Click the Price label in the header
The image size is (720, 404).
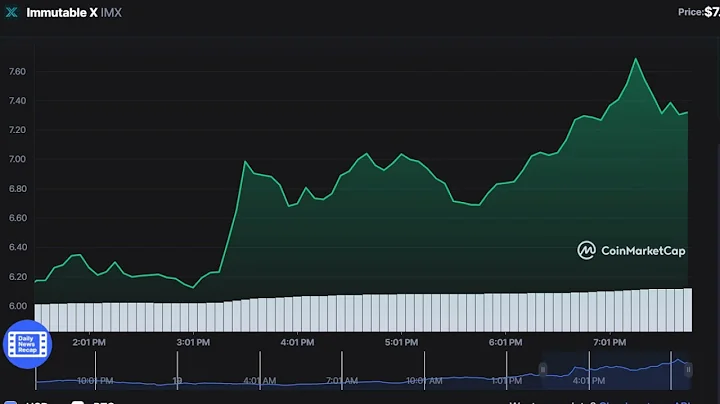point(691,12)
